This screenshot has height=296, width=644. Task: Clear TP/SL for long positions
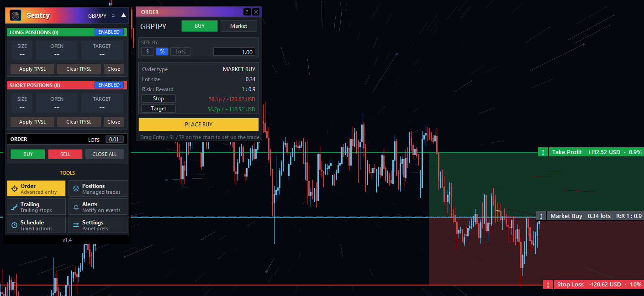point(79,69)
